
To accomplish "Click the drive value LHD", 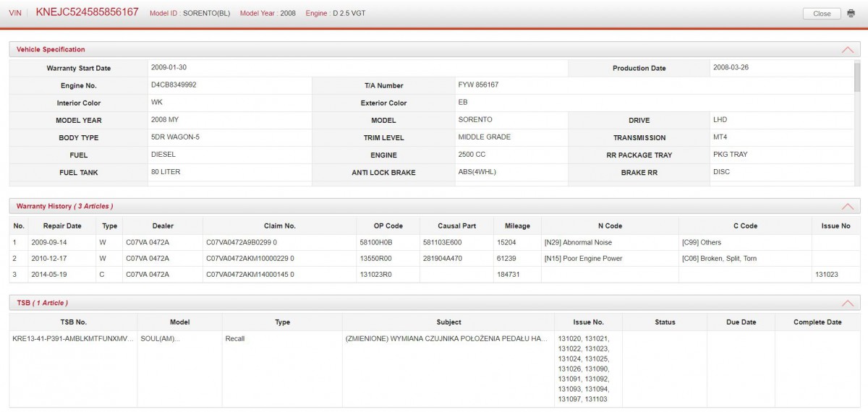I will (x=720, y=120).
